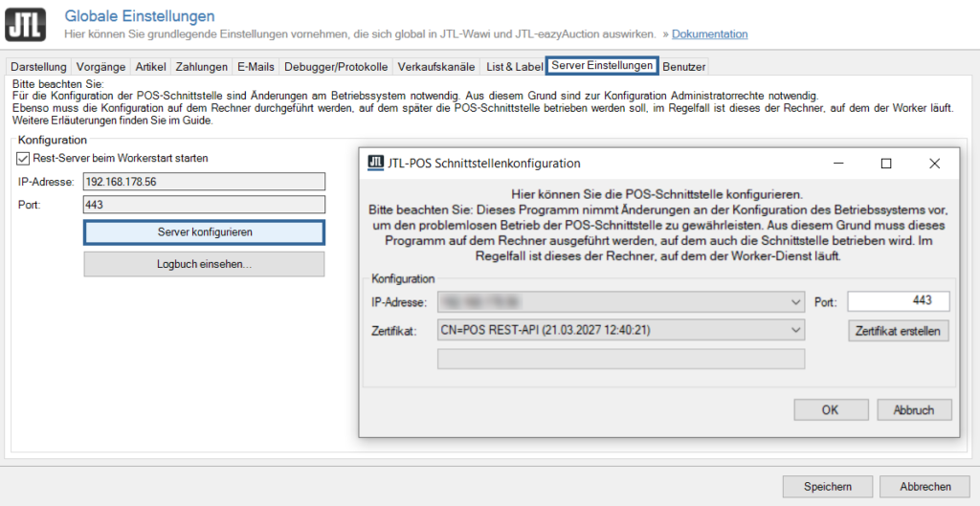Viewport: 980px width, 506px height.
Task: Go to the Zahlungen tab
Action: 202,67
